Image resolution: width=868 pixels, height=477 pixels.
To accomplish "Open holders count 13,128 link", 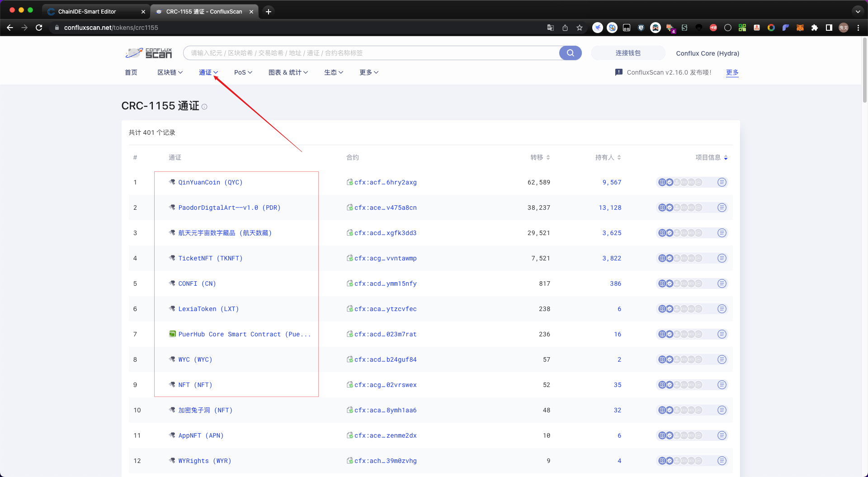I will pyautogui.click(x=610, y=208).
